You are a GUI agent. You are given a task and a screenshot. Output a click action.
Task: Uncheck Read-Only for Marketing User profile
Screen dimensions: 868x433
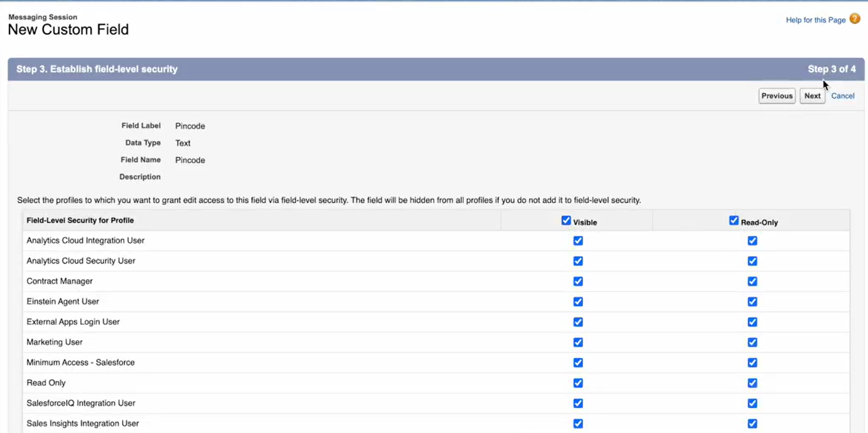coord(752,342)
